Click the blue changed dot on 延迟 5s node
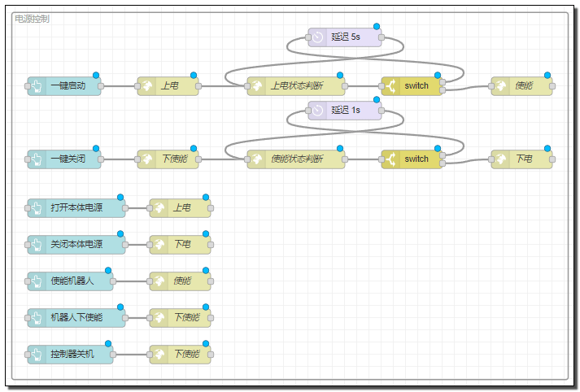 (377, 26)
